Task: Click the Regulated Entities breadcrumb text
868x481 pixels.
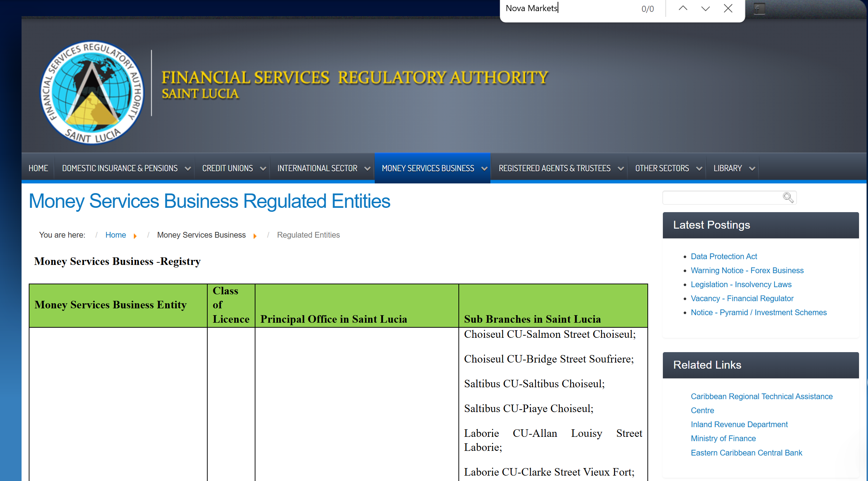Action: tap(308, 235)
